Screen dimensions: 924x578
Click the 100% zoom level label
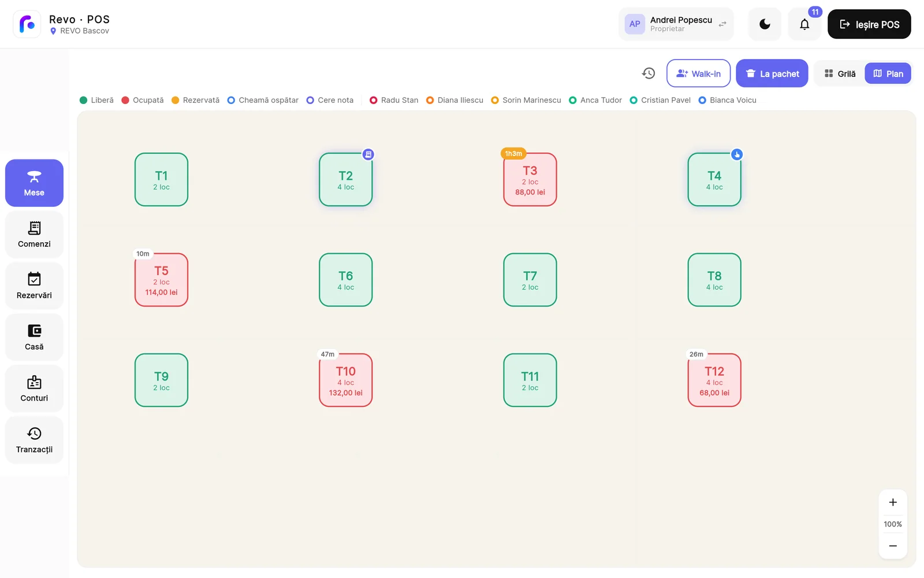point(893,524)
